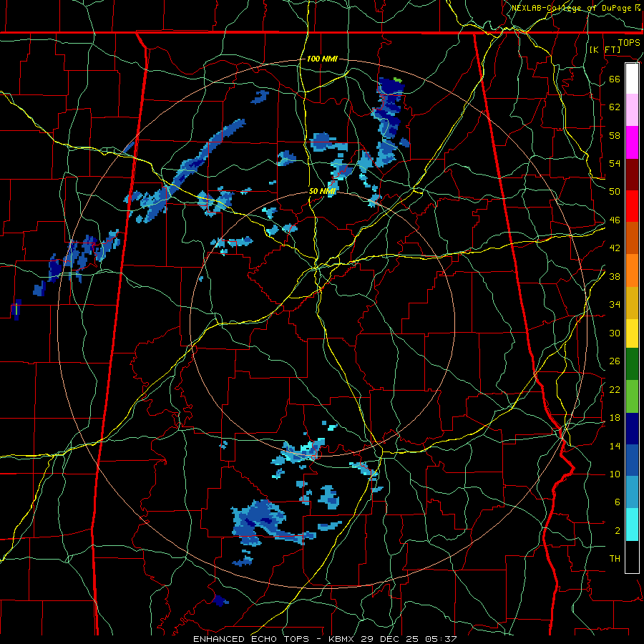
Task: Click the "18" scale label
Action: tap(615, 418)
